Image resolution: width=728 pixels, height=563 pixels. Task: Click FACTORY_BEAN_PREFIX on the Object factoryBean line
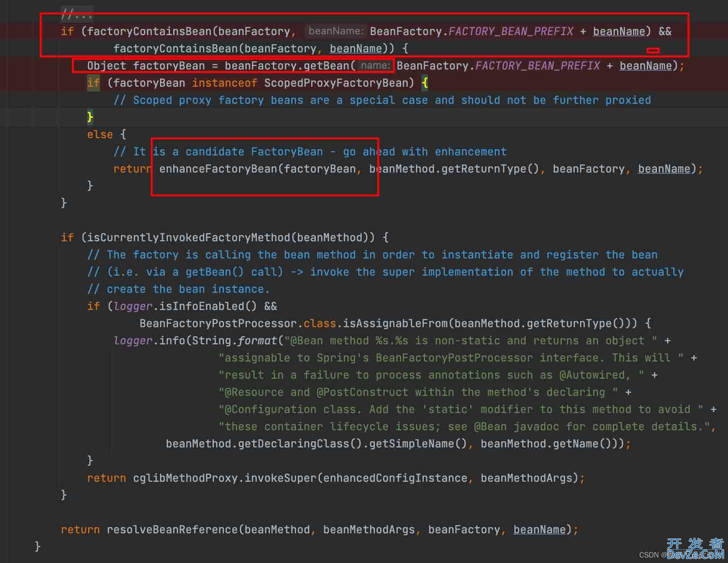537,66
